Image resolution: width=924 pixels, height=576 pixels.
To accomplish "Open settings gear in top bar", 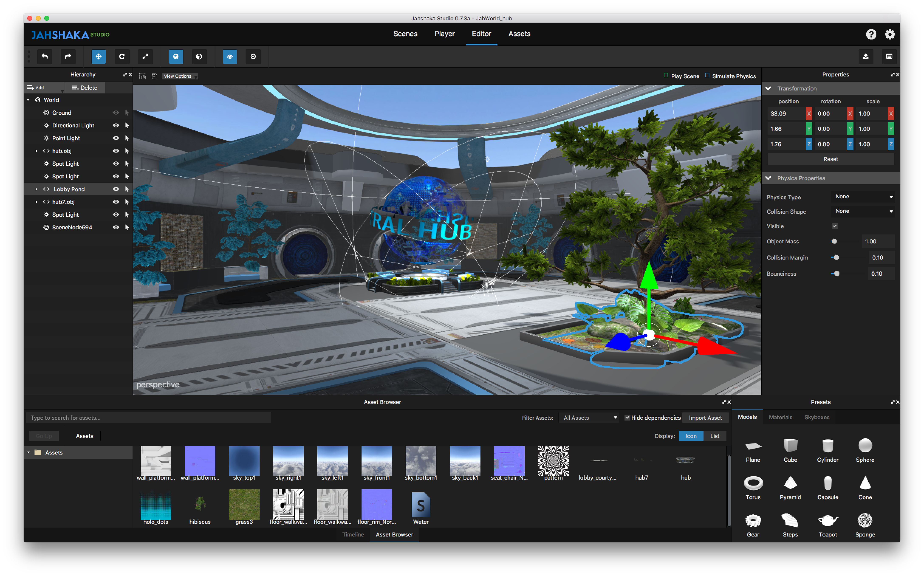I will (889, 34).
